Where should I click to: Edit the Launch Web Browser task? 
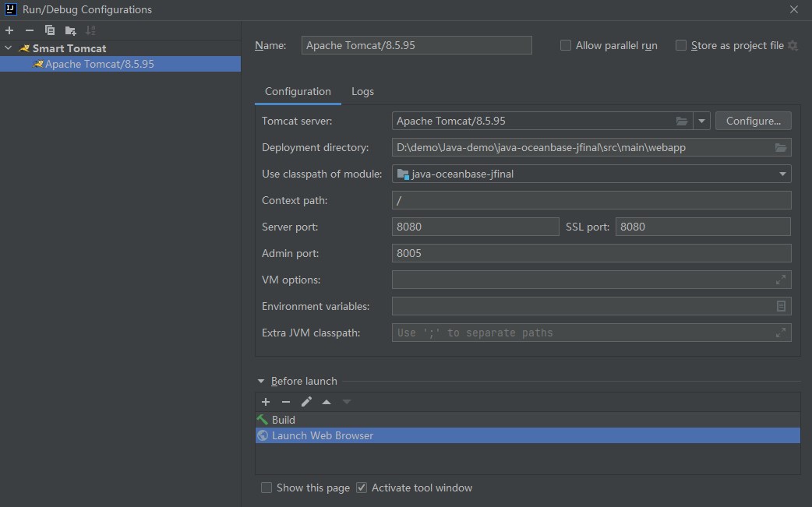click(305, 402)
